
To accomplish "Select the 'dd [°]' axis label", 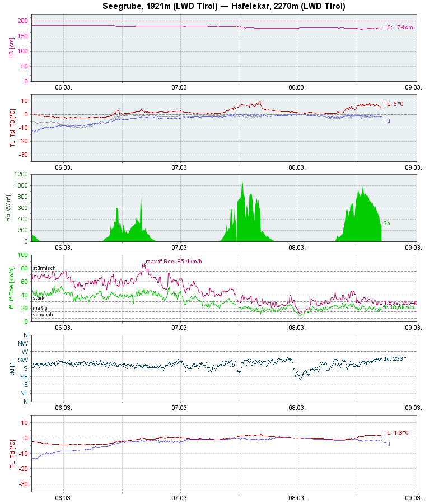I will coord(12,368).
